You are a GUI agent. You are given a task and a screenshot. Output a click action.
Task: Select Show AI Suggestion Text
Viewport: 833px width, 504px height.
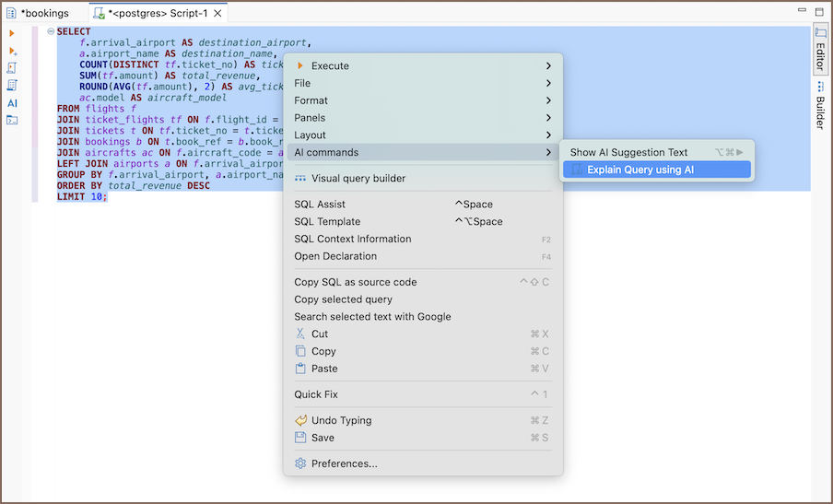tap(628, 152)
